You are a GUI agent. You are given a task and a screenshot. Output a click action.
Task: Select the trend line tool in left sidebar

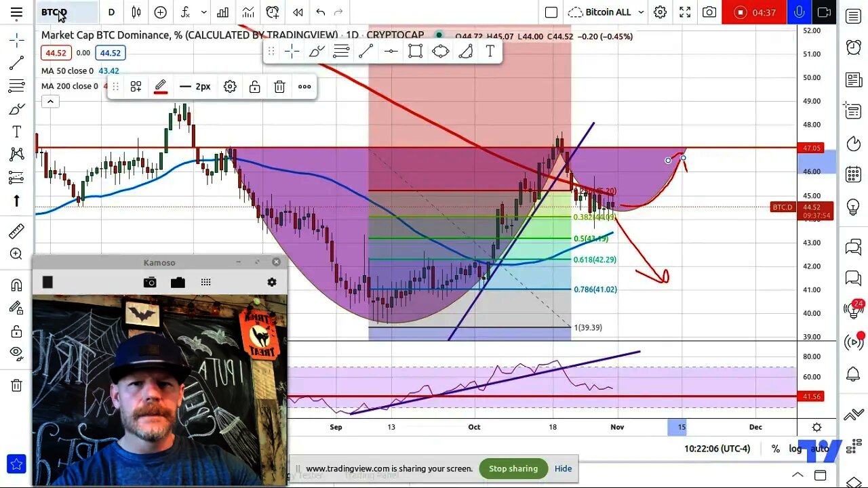click(x=17, y=63)
